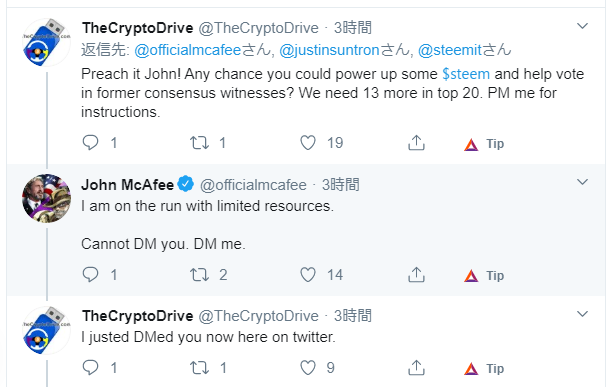The image size is (613, 387).
Task: Open TheCryptoDrive avatar on first tweet
Action: 47,42
